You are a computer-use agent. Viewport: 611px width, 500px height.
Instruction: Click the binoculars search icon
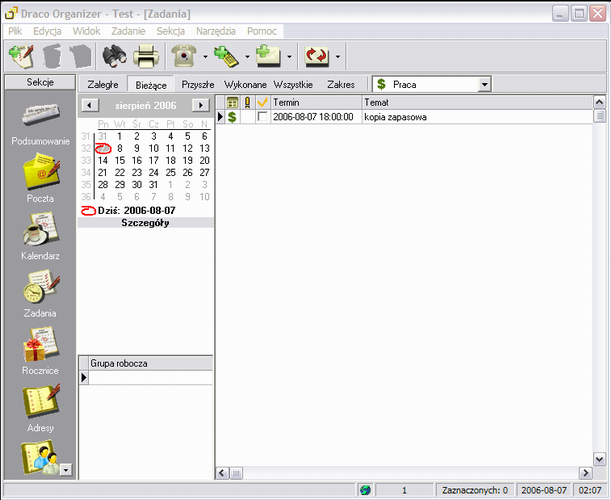coord(114,57)
